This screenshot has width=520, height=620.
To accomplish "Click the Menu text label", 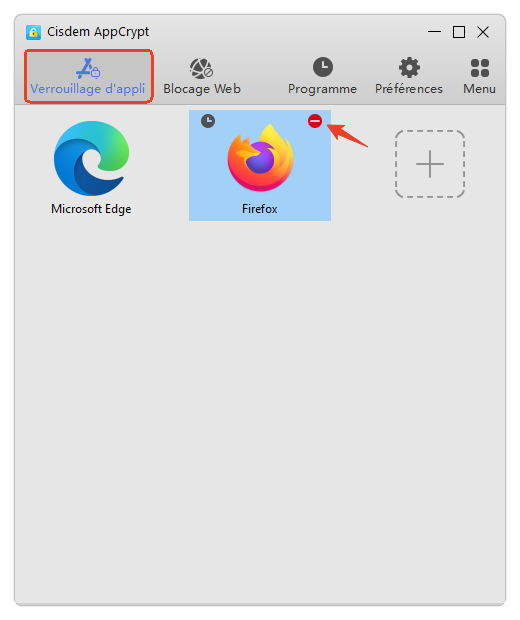I will (479, 89).
